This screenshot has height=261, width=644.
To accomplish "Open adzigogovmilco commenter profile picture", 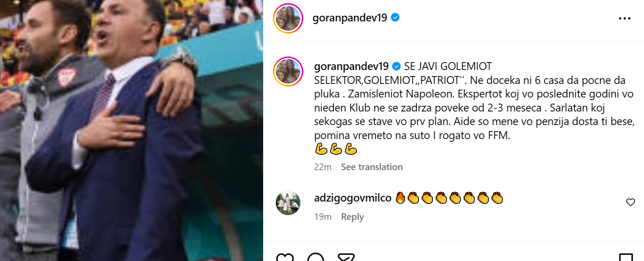I will click(288, 203).
